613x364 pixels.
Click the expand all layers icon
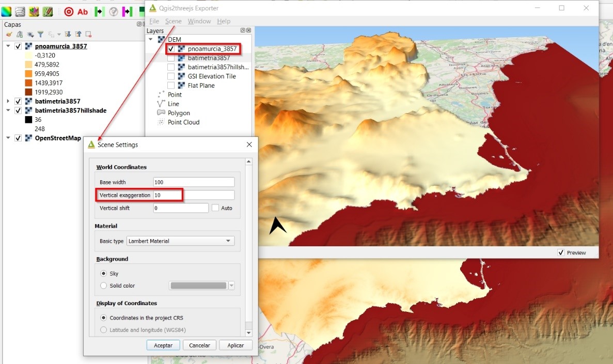point(68,35)
